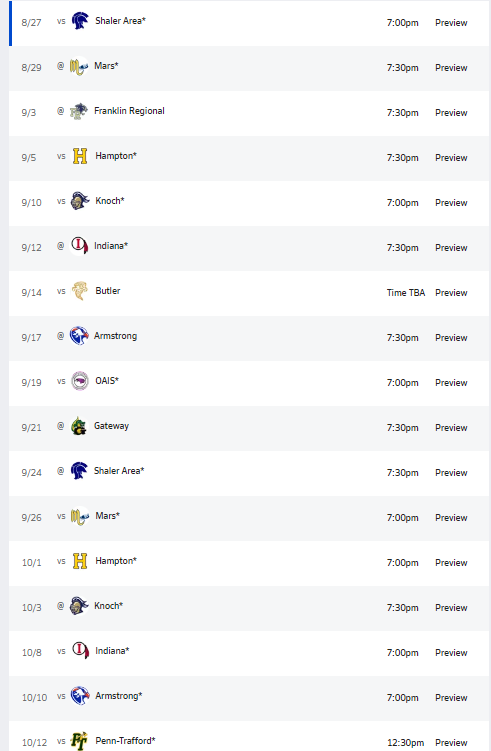Click the Gateway team logo

tap(79, 426)
